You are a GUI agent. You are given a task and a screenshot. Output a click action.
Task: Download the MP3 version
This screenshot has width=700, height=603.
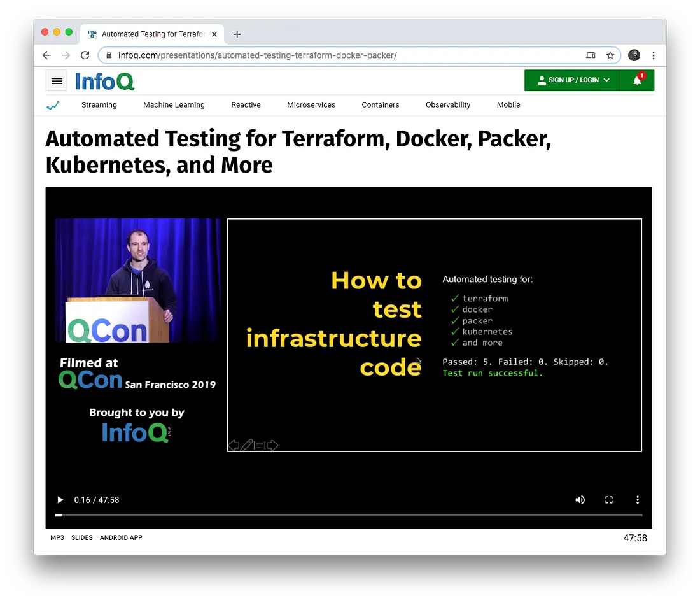click(57, 538)
